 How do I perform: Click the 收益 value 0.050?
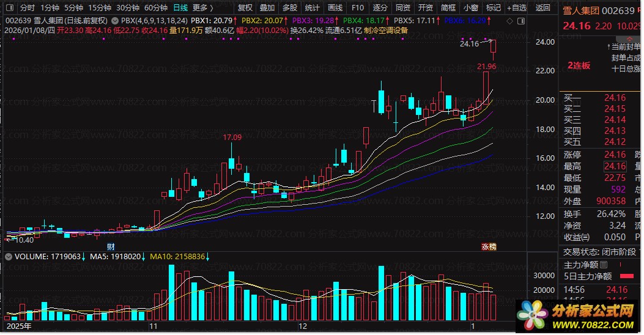pos(615,237)
